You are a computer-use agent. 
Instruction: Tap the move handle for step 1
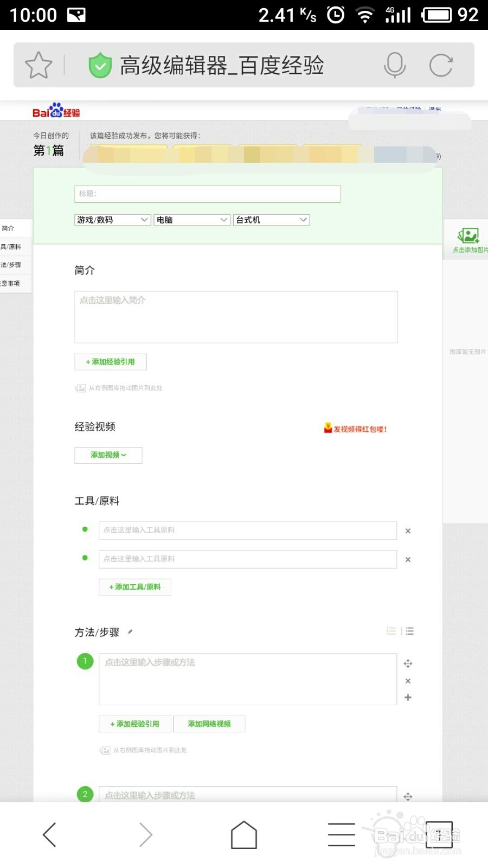pos(408,663)
